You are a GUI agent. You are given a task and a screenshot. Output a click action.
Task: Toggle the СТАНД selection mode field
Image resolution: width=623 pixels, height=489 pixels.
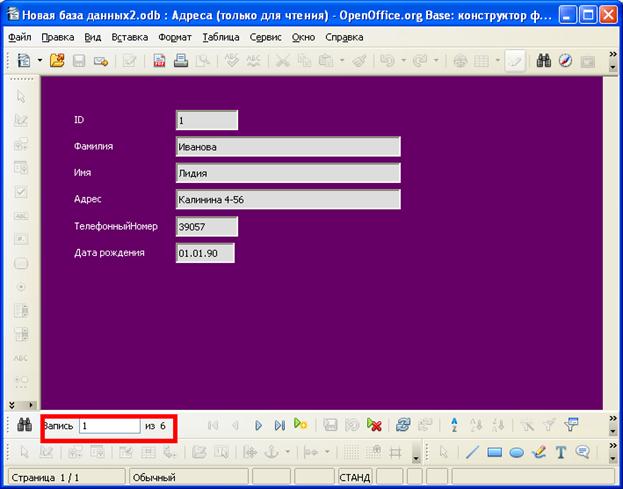(355, 477)
